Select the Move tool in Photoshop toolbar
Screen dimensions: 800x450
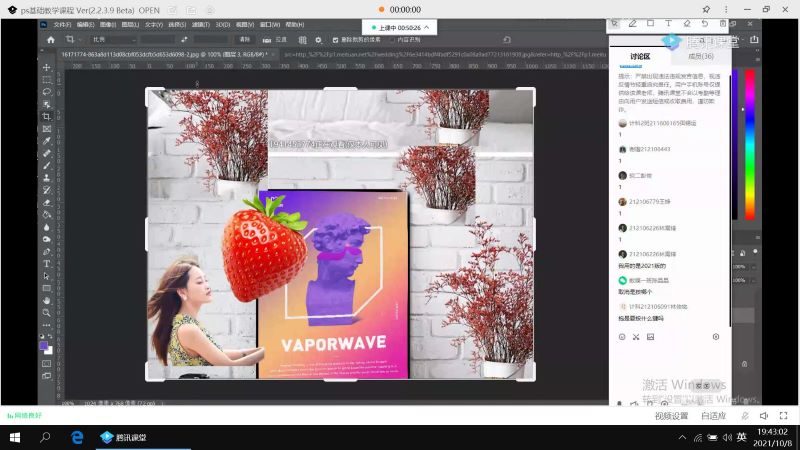click(x=46, y=67)
